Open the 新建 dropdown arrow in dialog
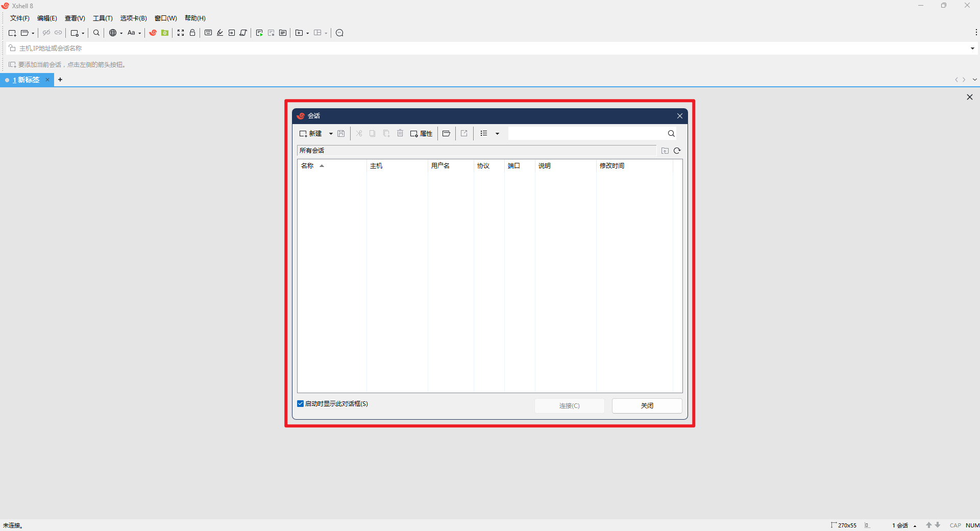This screenshot has width=980, height=531. [331, 134]
